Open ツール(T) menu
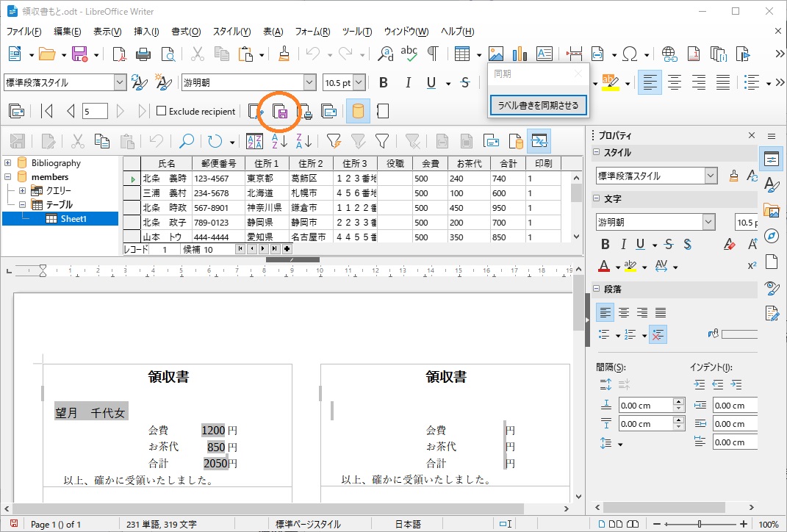This screenshot has width=787, height=532. (x=357, y=32)
